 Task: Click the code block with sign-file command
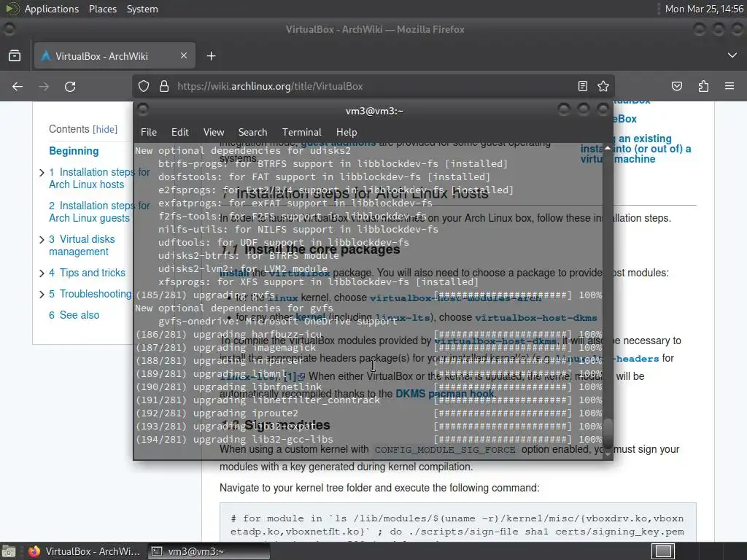pyautogui.click(x=458, y=522)
